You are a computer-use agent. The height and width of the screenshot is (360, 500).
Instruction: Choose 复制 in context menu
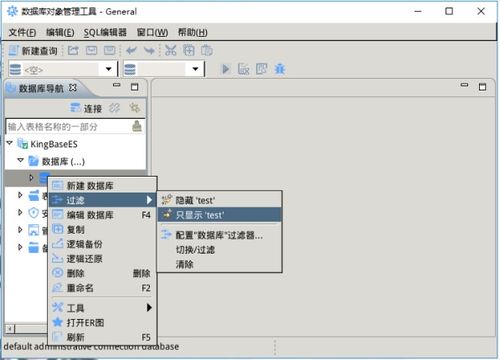103,229
